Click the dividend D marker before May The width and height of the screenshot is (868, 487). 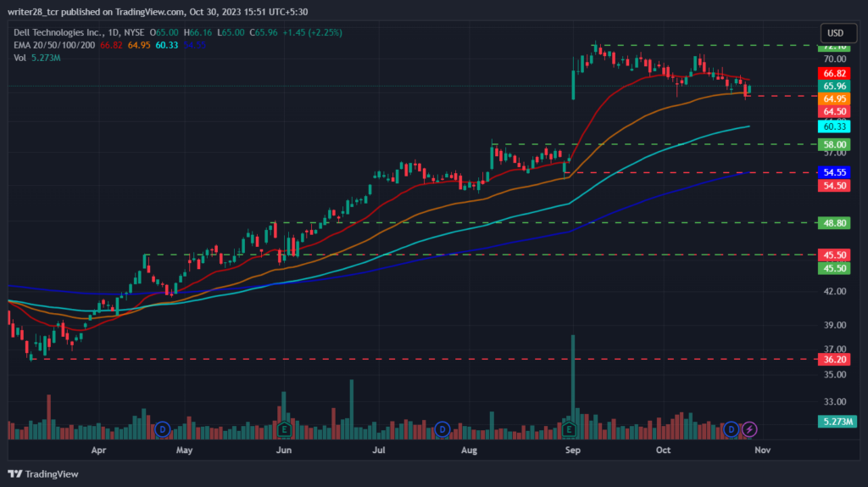[162, 429]
